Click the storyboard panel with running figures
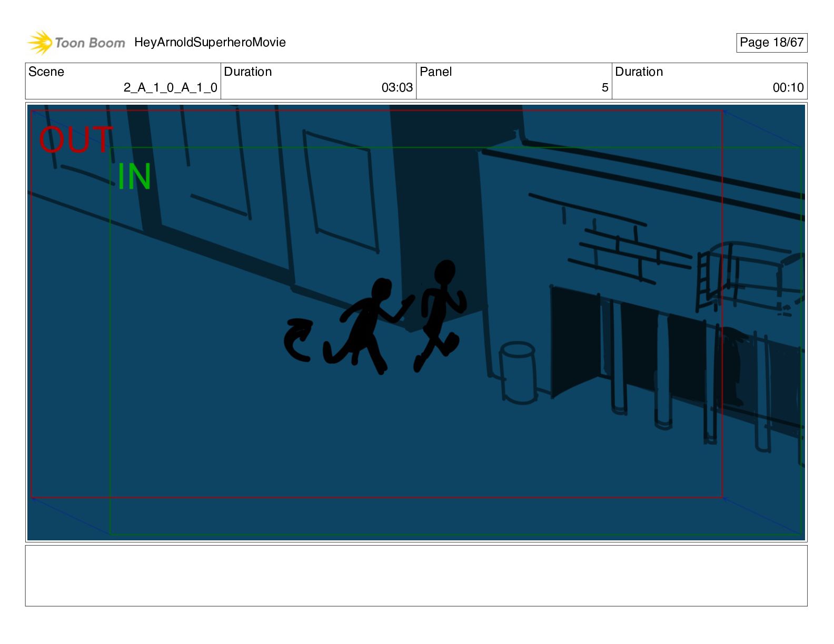The image size is (834, 644). 416,322
